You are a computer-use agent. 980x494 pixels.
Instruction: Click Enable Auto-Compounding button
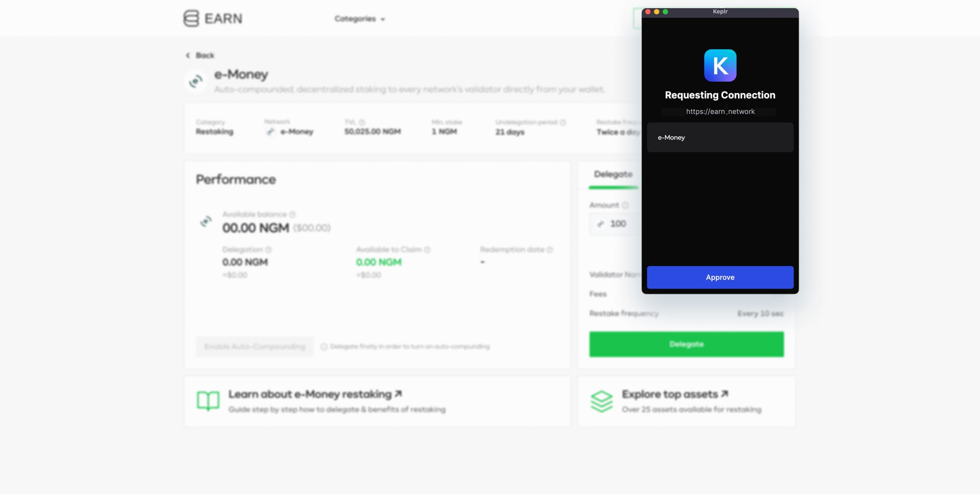click(x=255, y=346)
